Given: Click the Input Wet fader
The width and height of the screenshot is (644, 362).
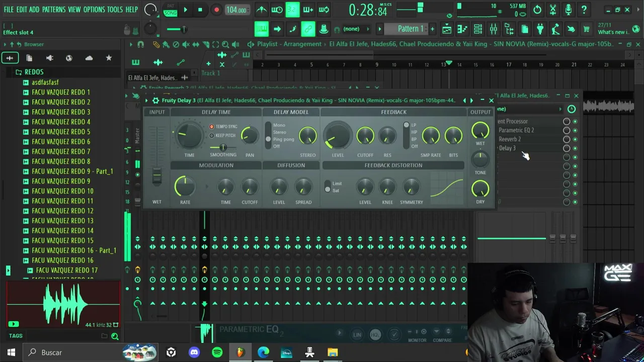Looking at the screenshot, I should point(157,176).
